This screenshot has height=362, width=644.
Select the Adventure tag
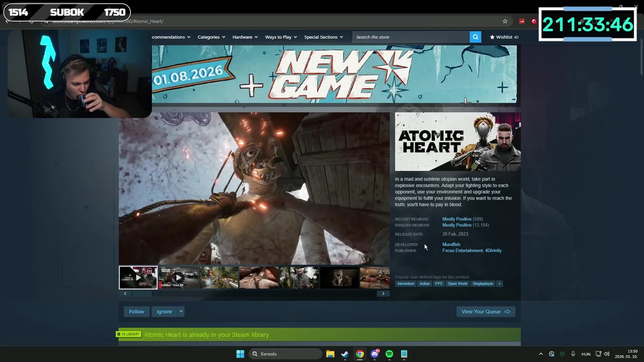click(x=406, y=284)
